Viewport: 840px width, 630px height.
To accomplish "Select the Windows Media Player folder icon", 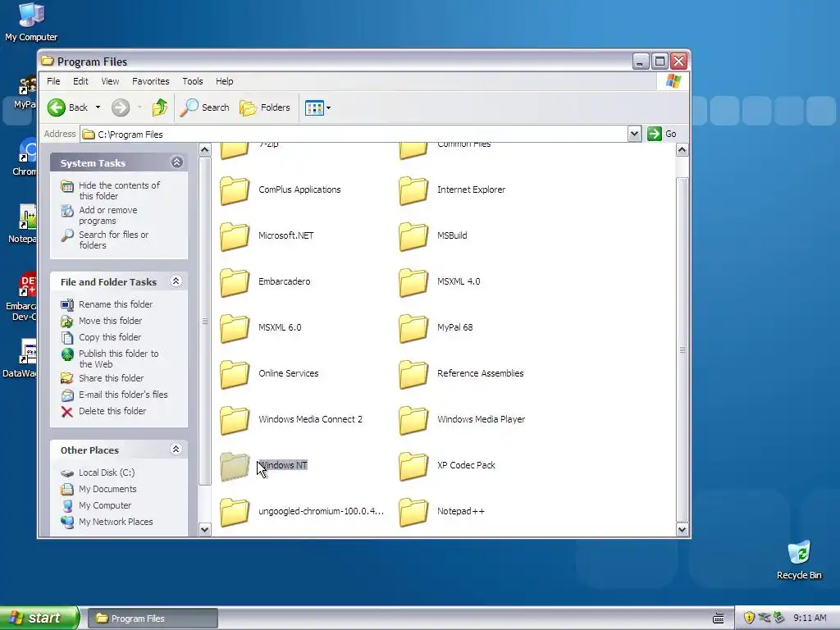I will point(413,420).
